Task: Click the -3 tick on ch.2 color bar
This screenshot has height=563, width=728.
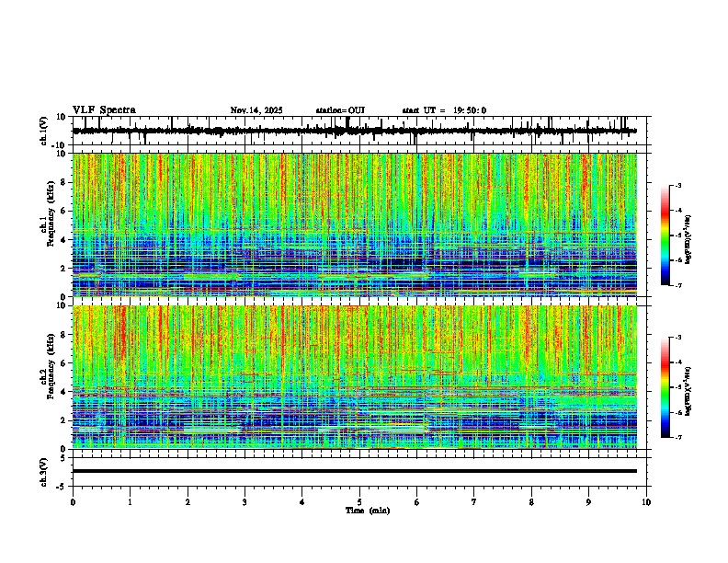Action: pyautogui.click(x=678, y=338)
